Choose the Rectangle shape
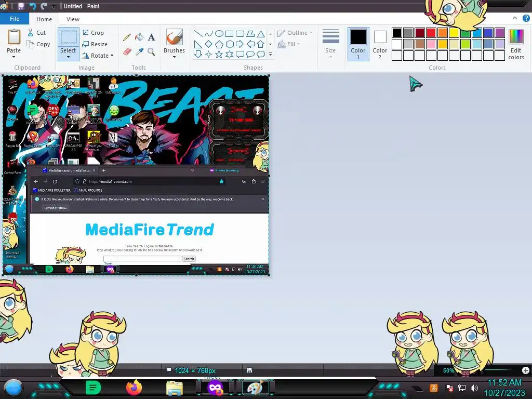Image resolution: width=532 pixels, height=399 pixels. tap(229, 34)
